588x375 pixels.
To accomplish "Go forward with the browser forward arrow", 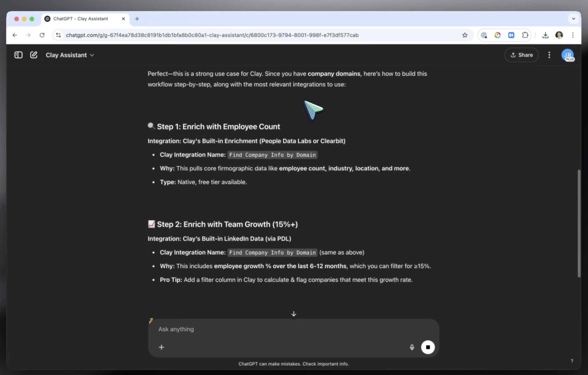I will tap(28, 35).
